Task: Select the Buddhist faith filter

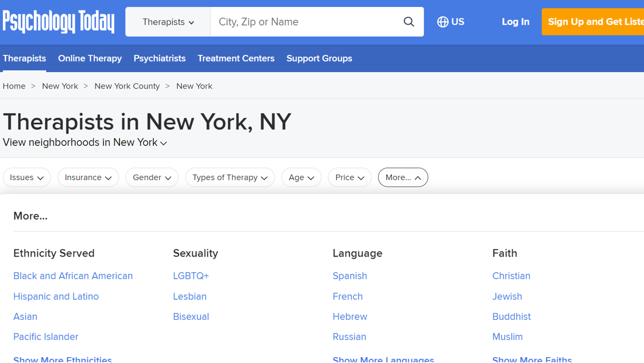Action: click(511, 317)
